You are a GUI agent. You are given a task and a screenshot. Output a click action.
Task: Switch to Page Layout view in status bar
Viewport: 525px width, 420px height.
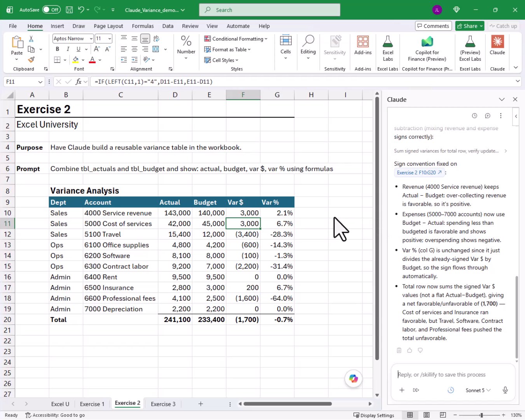(x=427, y=415)
